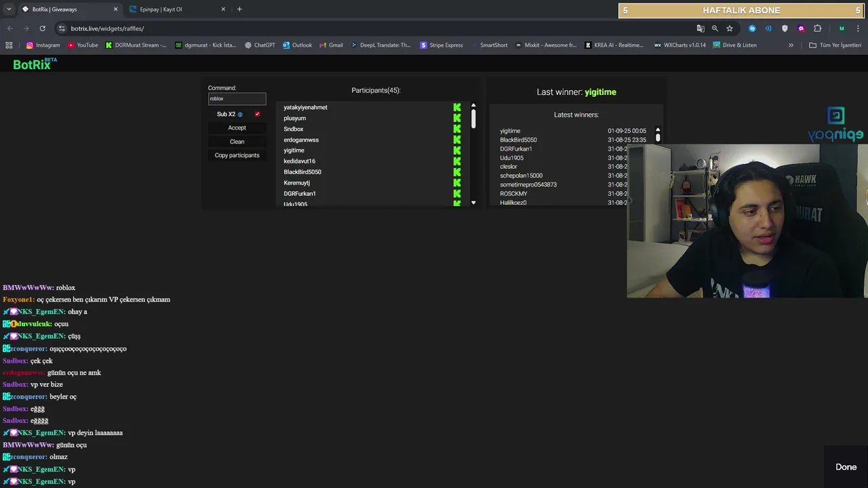Open the apps grid in bookmarks bar
Image resolution: width=868 pixels, height=488 pixels.
[9, 45]
